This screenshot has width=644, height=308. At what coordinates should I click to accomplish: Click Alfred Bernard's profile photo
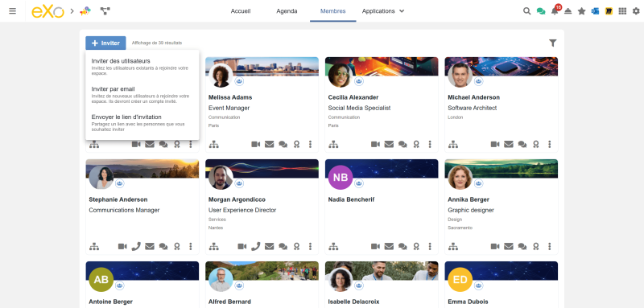click(221, 279)
